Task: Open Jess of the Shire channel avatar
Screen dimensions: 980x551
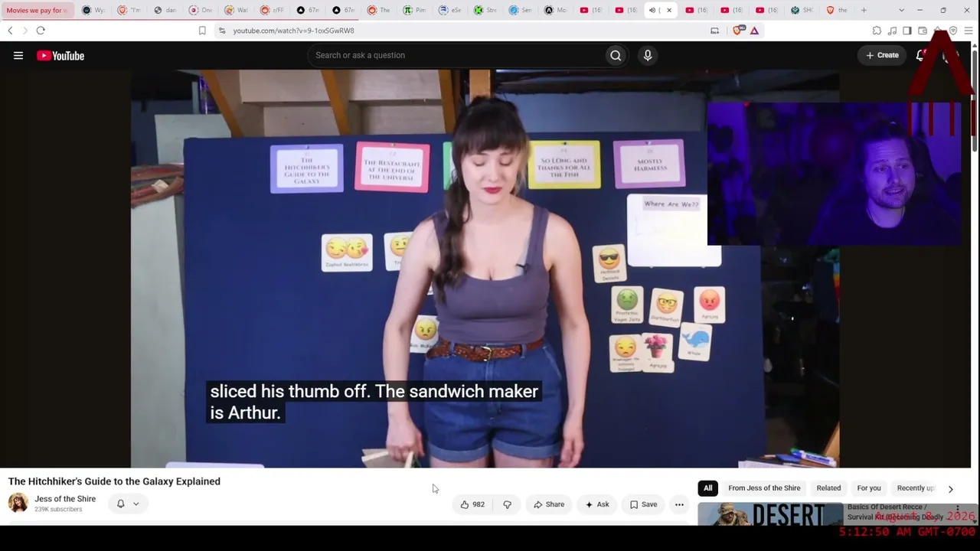Action: pos(18,503)
